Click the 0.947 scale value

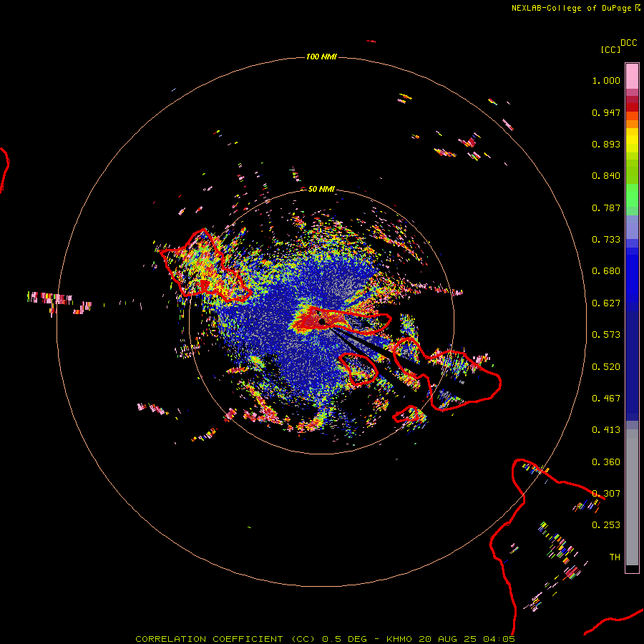[x=606, y=112]
